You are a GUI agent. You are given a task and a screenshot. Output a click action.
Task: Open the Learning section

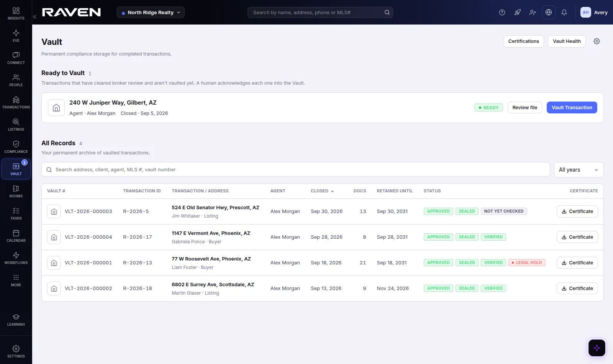(x=16, y=320)
